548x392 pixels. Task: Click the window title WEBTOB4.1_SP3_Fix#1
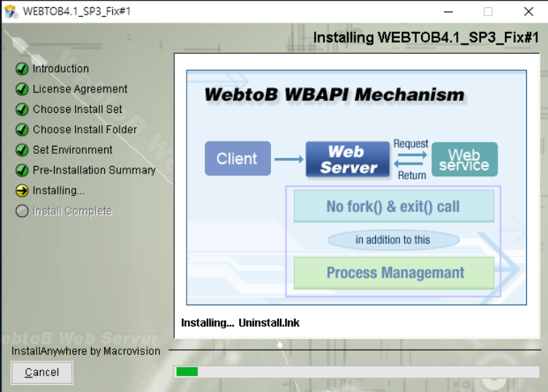pyautogui.click(x=77, y=12)
